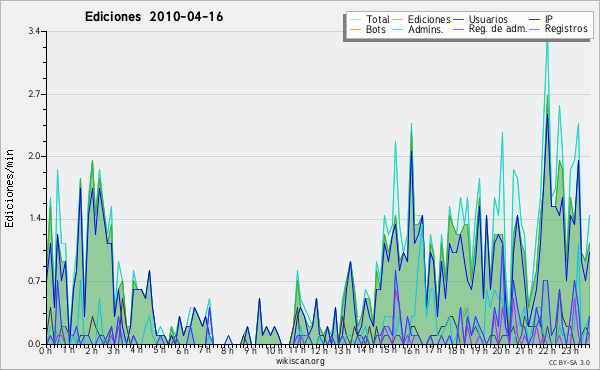The height and width of the screenshot is (370, 600).
Task: Click the Admins. legend label
Action: click(x=426, y=29)
